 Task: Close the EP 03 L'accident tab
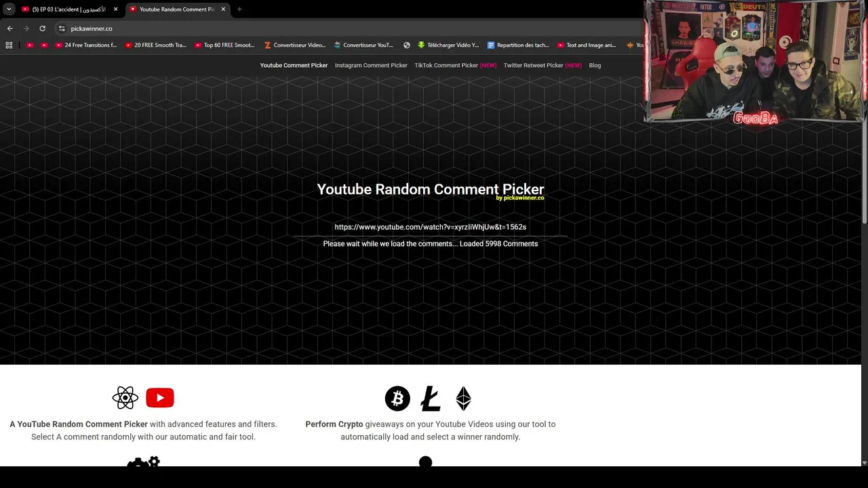pos(115,9)
